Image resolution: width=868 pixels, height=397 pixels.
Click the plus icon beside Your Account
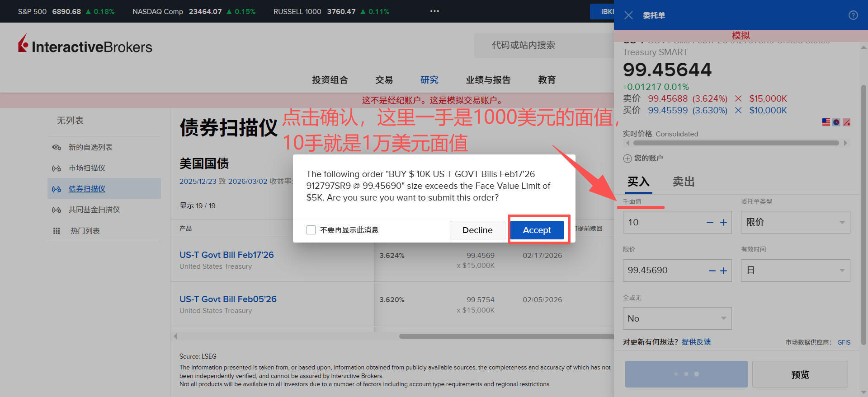[x=627, y=159]
